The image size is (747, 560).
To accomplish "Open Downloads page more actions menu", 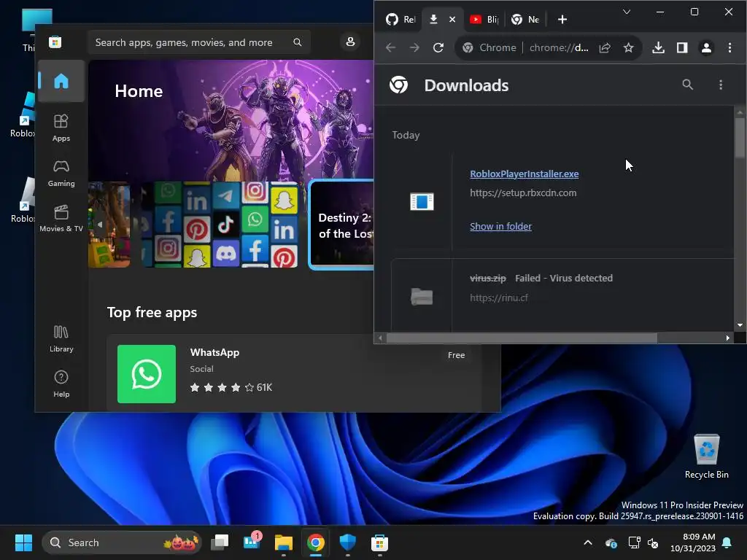I will [720, 85].
